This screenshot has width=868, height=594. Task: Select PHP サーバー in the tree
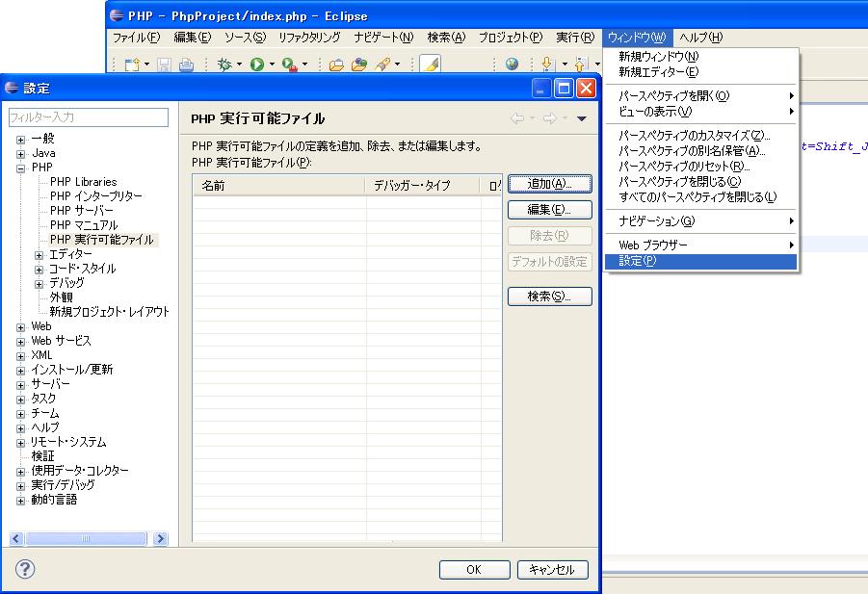(81, 211)
